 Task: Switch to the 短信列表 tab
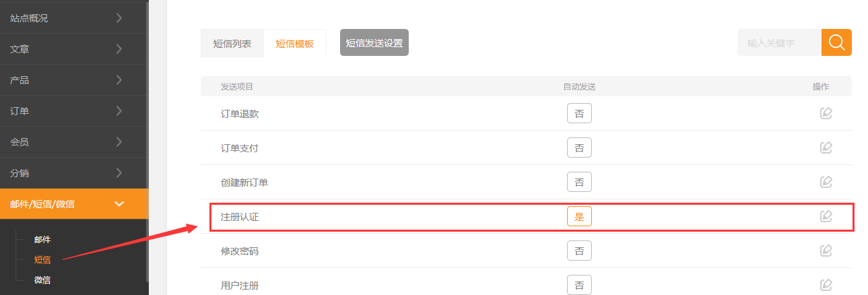pos(232,44)
